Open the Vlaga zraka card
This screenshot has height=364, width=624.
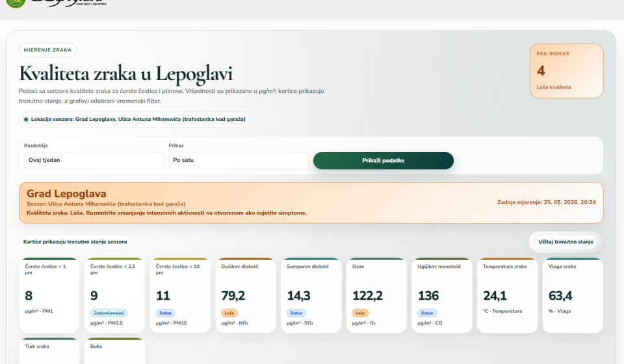point(573,295)
